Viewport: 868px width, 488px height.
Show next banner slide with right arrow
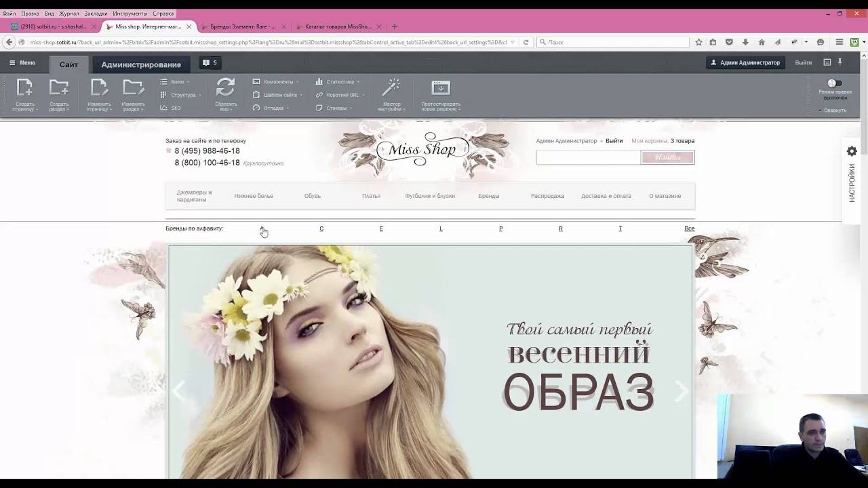682,391
